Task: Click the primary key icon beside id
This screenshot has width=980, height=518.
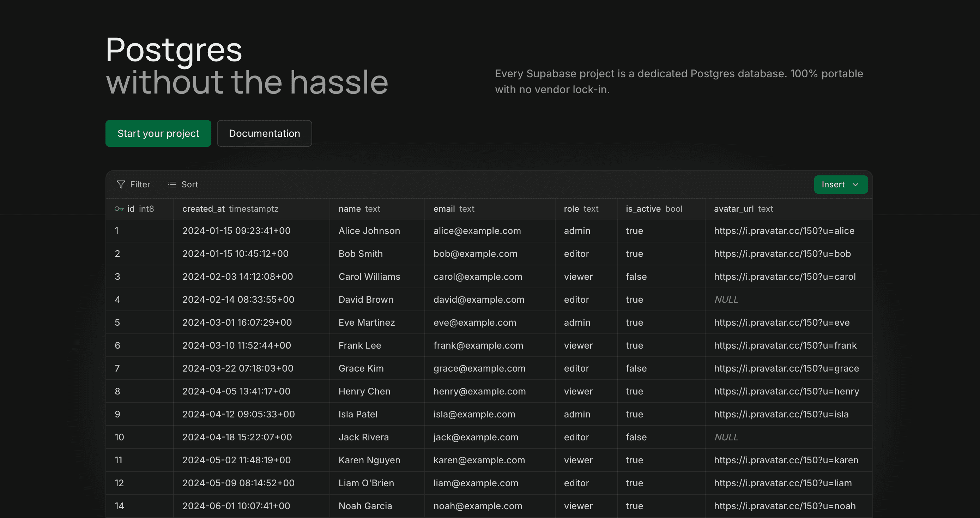Action: click(119, 209)
